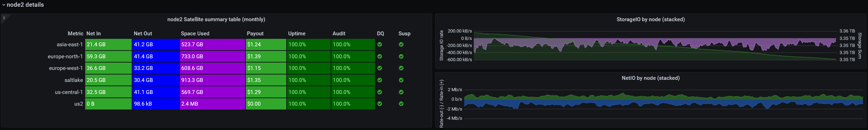Click the 21.4 GB Net In cell
Image resolution: width=868 pixels, height=130 pixels.
click(x=108, y=45)
